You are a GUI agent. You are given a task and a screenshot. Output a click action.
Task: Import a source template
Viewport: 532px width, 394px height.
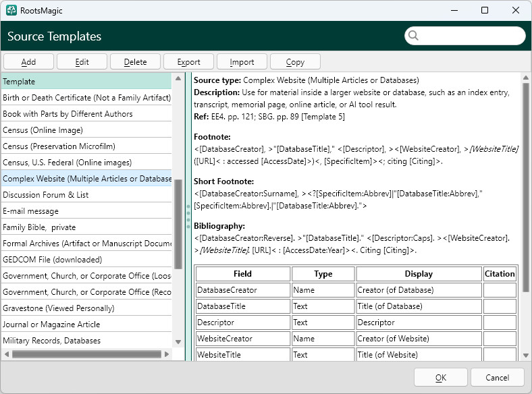point(242,61)
